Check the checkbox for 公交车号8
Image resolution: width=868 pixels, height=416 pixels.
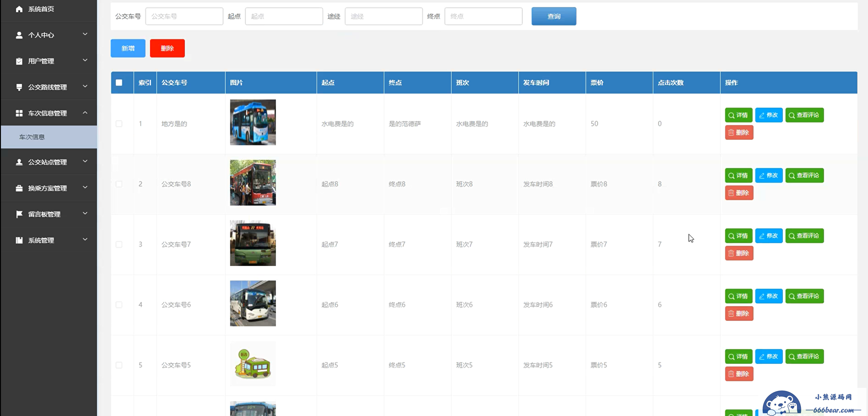point(119,184)
